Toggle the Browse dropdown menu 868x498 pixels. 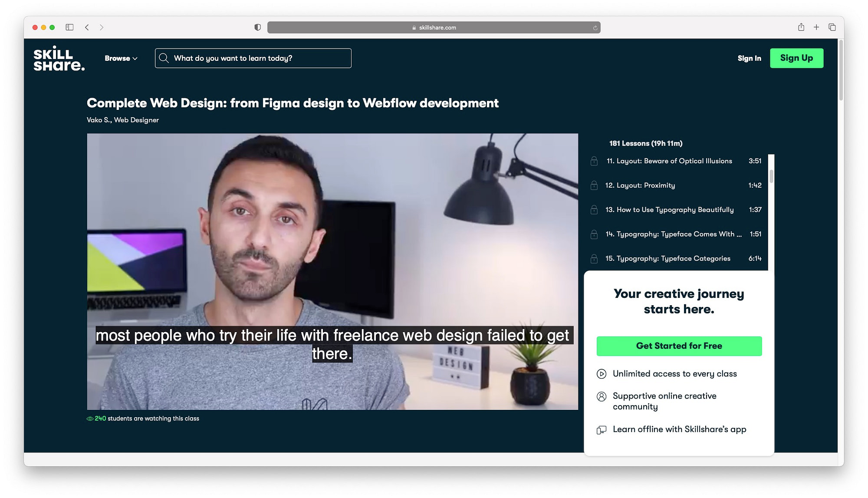click(121, 58)
